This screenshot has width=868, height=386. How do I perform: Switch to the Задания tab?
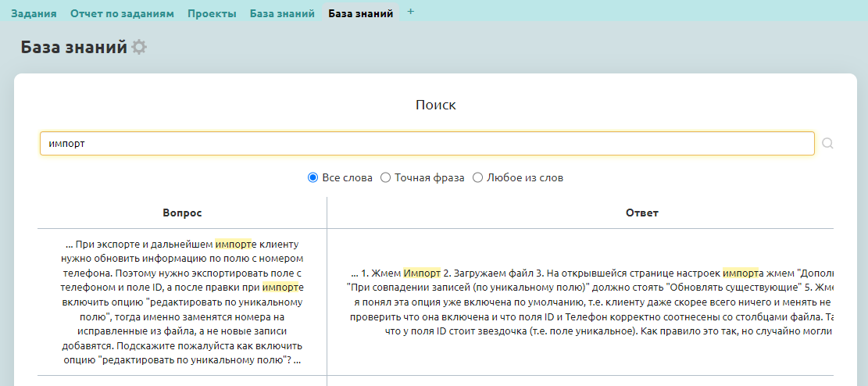click(x=34, y=13)
